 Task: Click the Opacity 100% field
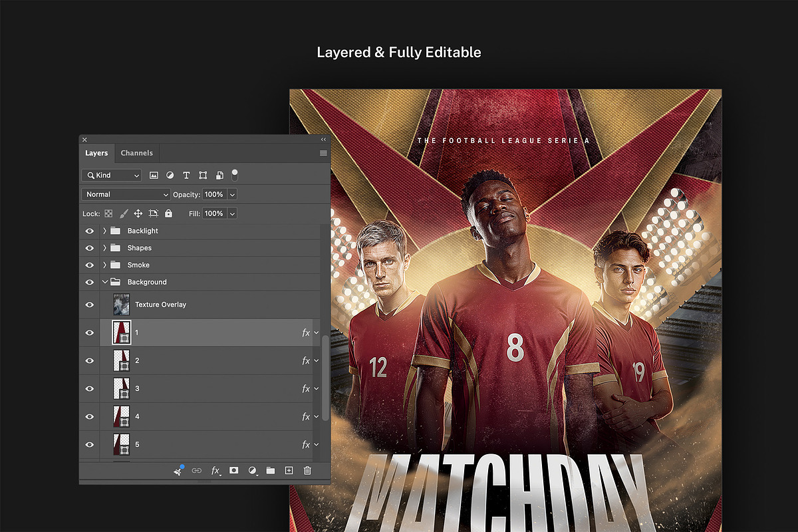(214, 194)
